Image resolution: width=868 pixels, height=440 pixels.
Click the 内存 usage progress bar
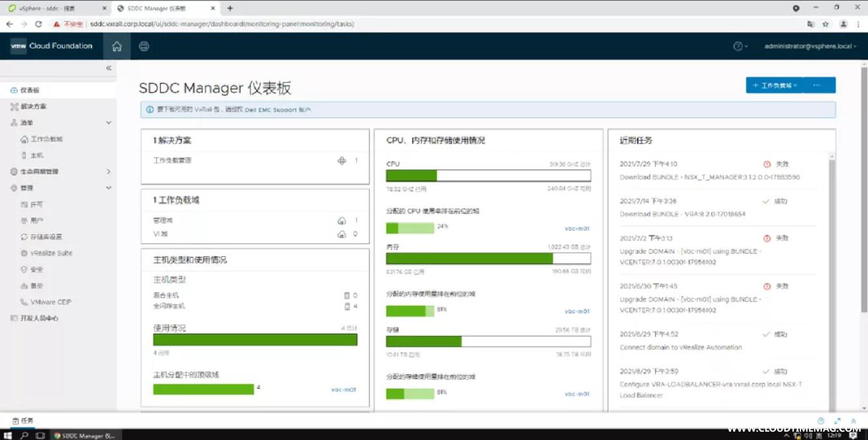(488, 259)
